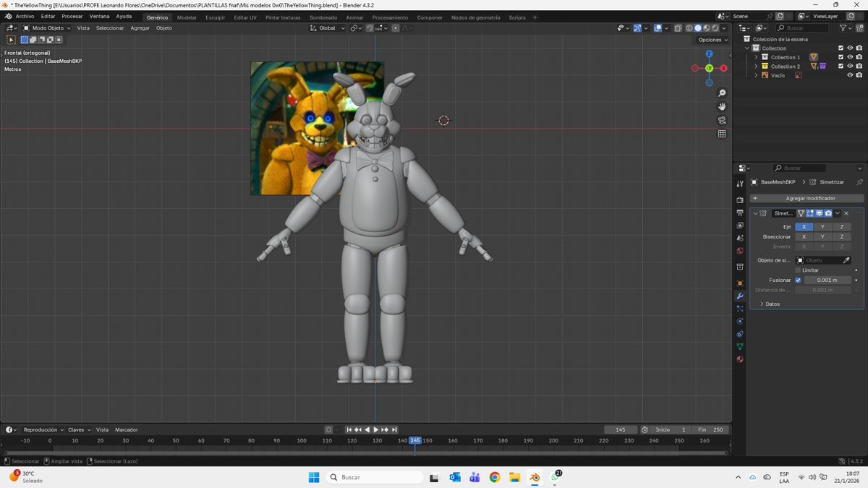The image size is (868, 488).
Task: Expand Vacío item in outliner
Action: tap(756, 75)
